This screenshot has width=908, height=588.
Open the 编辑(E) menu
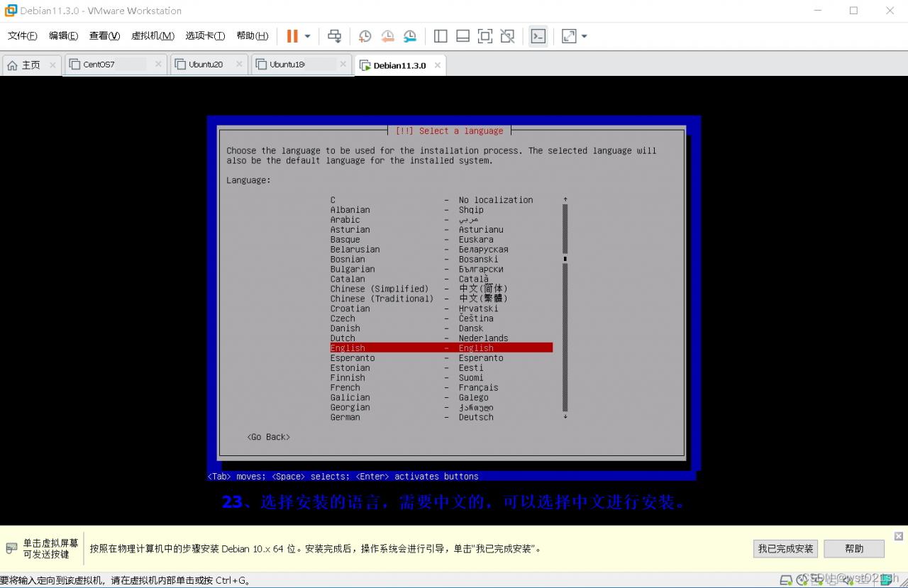point(63,36)
